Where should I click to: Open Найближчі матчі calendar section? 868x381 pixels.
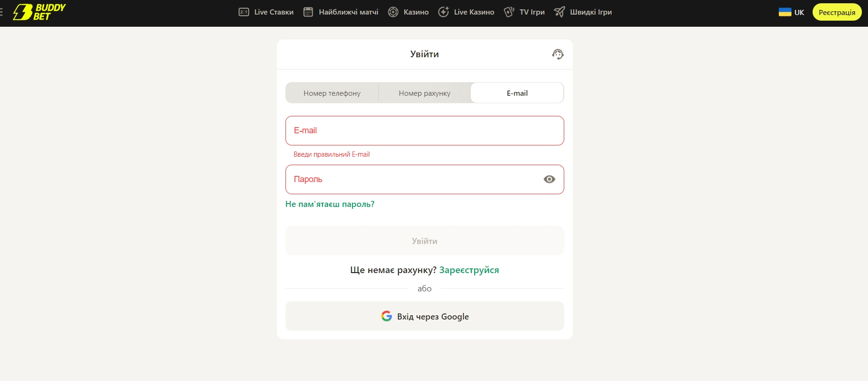(341, 12)
